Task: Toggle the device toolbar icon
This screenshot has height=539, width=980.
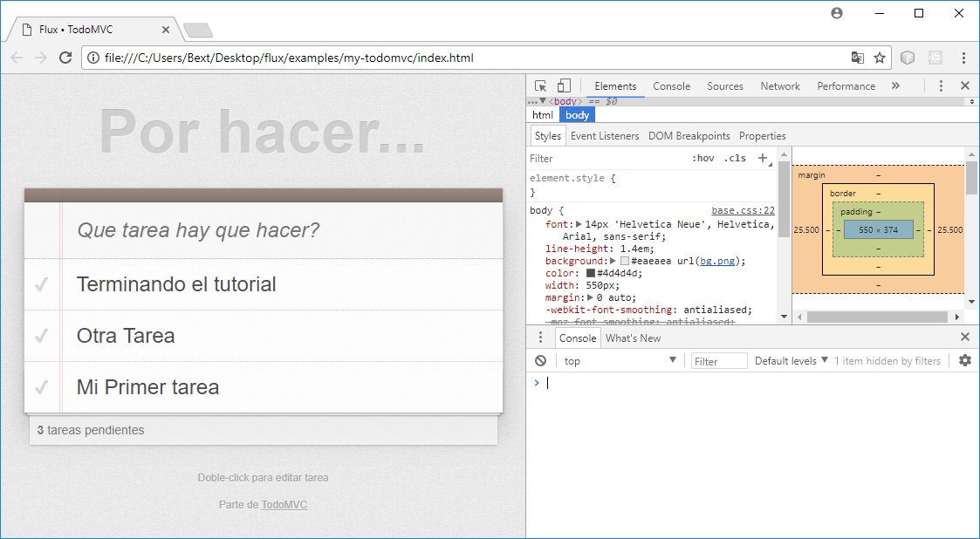Action: click(565, 85)
